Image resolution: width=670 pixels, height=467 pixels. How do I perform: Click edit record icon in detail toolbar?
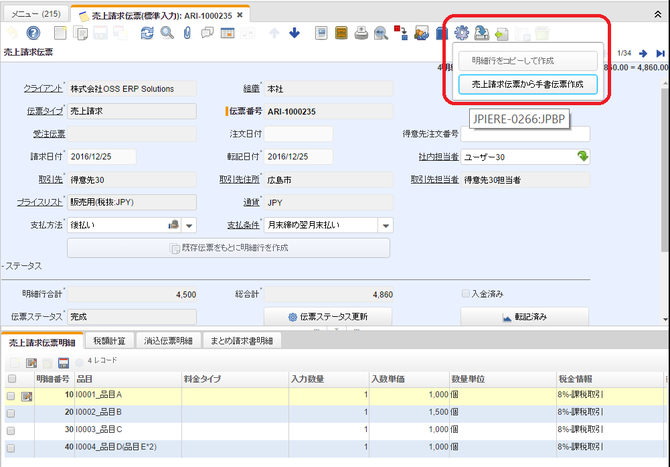point(31,363)
